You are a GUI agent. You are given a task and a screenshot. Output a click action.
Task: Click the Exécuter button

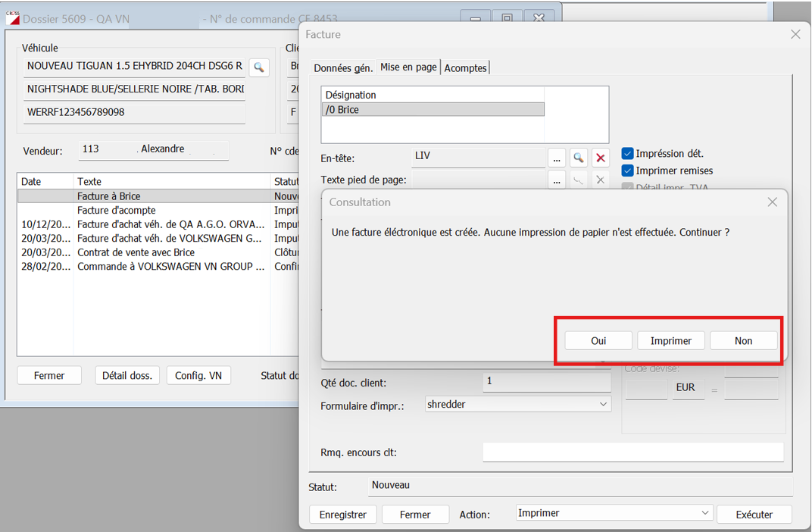[x=754, y=515]
